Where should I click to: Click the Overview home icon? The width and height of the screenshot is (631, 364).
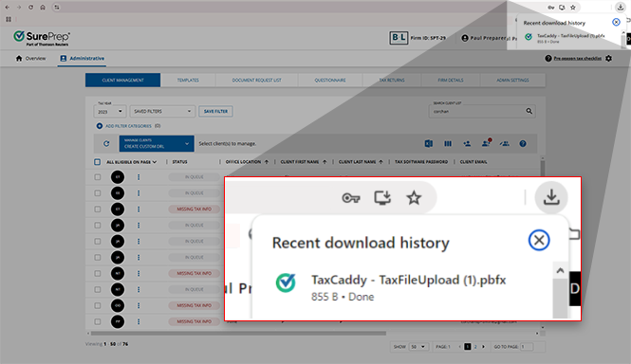click(x=19, y=59)
